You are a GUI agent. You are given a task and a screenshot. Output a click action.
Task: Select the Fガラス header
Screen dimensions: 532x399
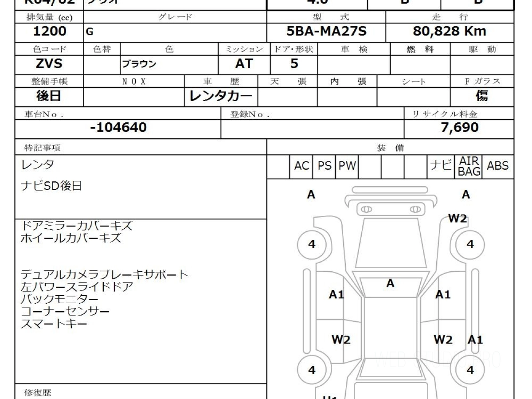coord(482,82)
